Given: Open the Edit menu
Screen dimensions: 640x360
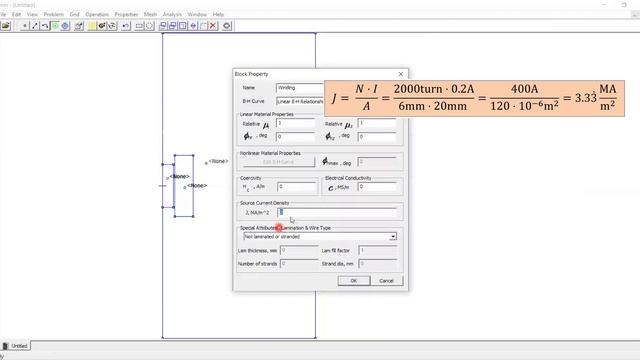Looking at the screenshot, I should pos(16,14).
